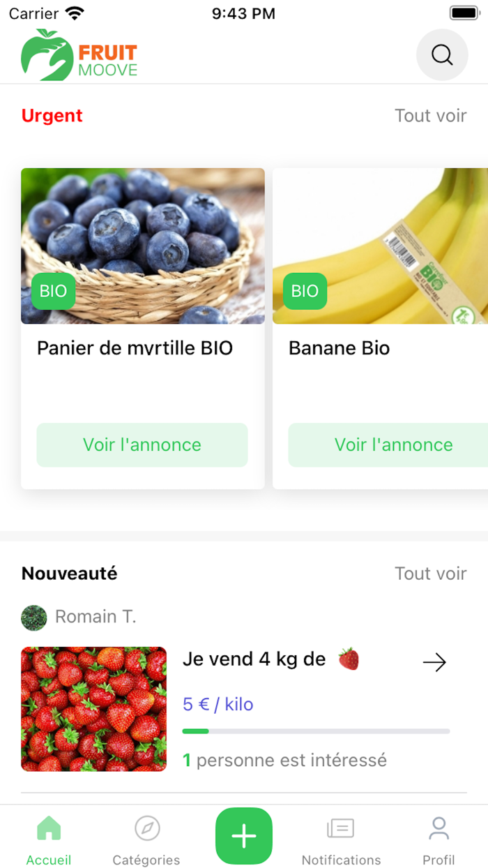This screenshot has height=868, width=488.
Task: Tap the Fruit Moove logo
Action: [x=79, y=55]
